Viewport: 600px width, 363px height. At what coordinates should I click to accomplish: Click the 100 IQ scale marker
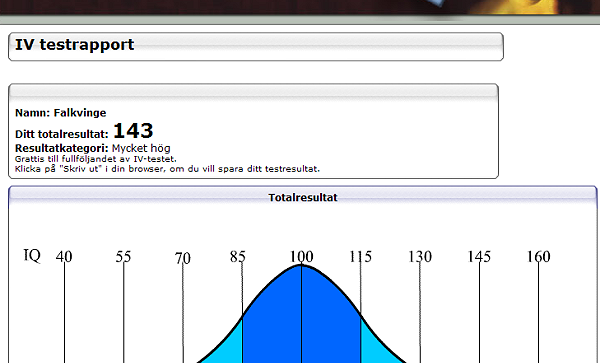tap(302, 256)
